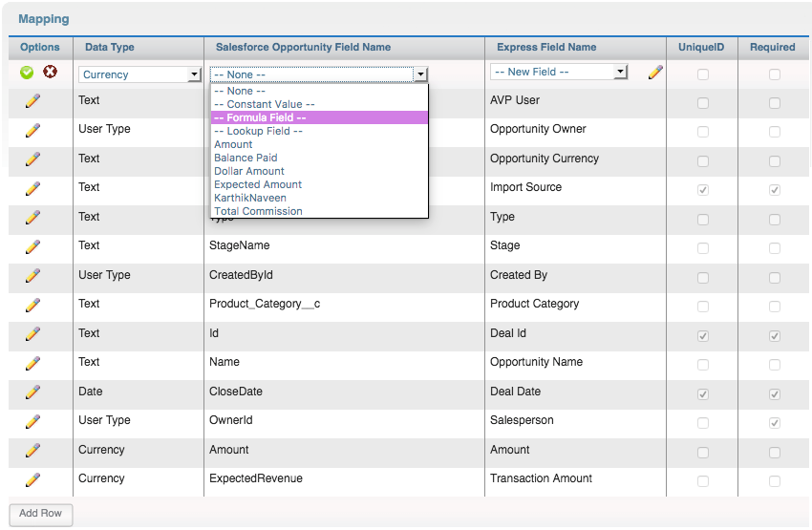The width and height of the screenshot is (812, 530).
Task: Toggle Required checkbox for Salesperson
Action: 775,423
